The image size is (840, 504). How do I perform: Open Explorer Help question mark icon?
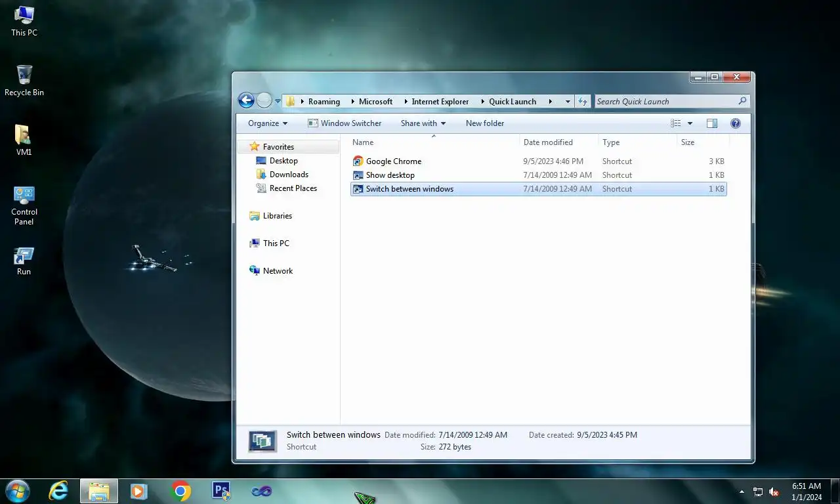[x=735, y=123]
